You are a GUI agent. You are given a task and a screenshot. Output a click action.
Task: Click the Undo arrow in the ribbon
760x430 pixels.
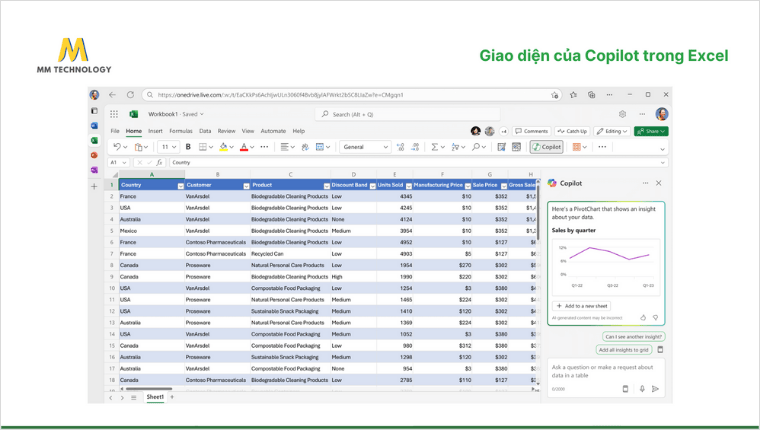pos(116,146)
